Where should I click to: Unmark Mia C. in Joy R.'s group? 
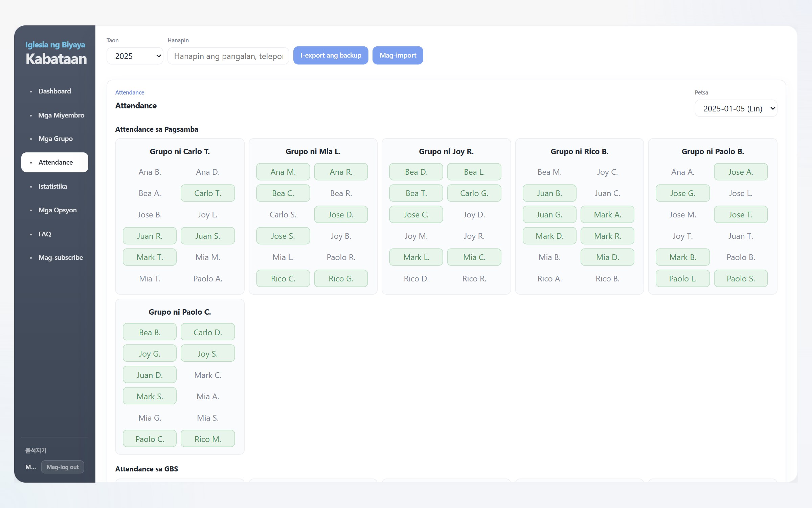pyautogui.click(x=474, y=257)
